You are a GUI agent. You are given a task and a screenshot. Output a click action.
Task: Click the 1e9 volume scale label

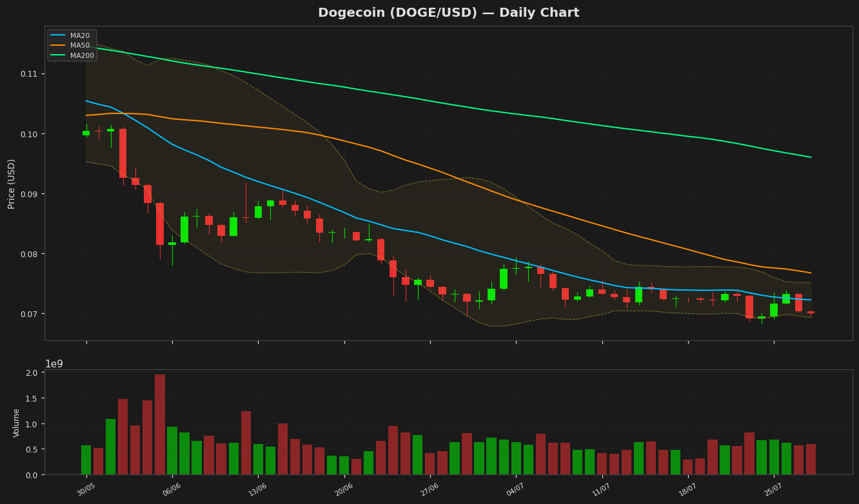point(54,364)
